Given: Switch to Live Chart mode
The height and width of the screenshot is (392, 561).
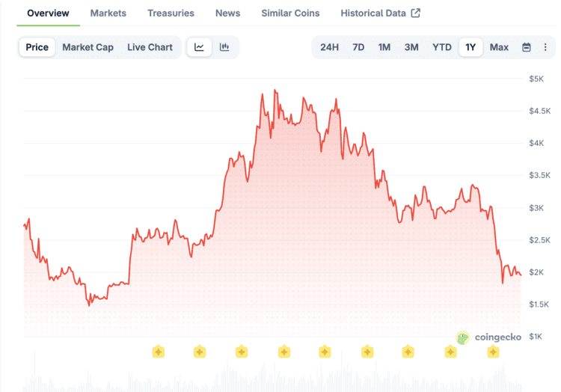Looking at the screenshot, I should tap(150, 47).
